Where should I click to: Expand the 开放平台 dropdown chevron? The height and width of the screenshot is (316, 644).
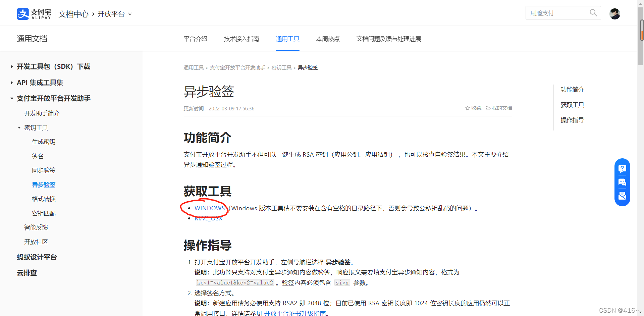(x=130, y=14)
